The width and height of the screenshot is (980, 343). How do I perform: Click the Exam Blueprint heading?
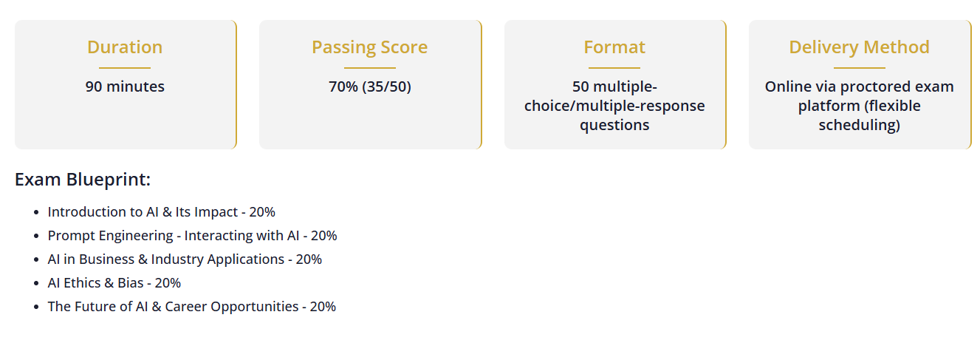(x=83, y=180)
